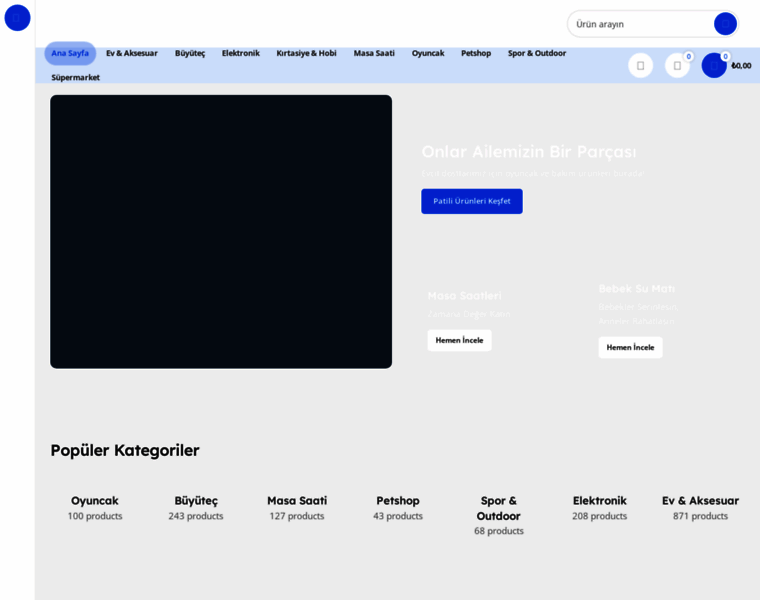Select Petshop from the navigation bar

476,53
